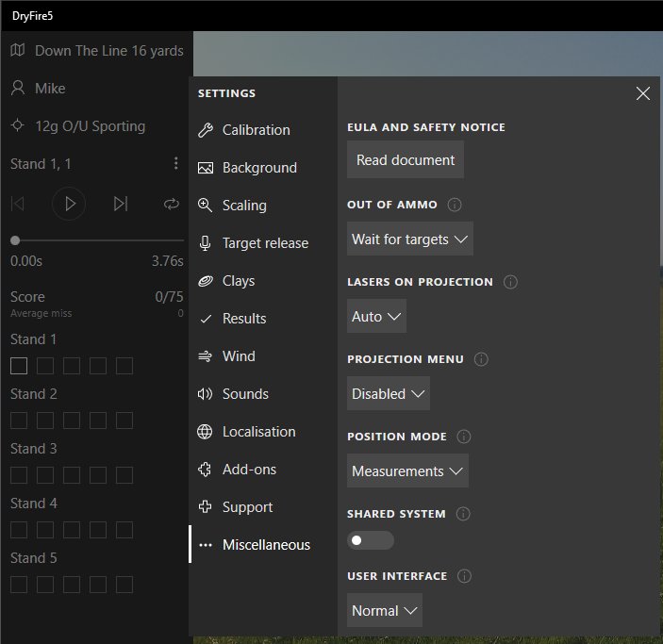
Task: Show info for Shared System setting
Action: (463, 514)
